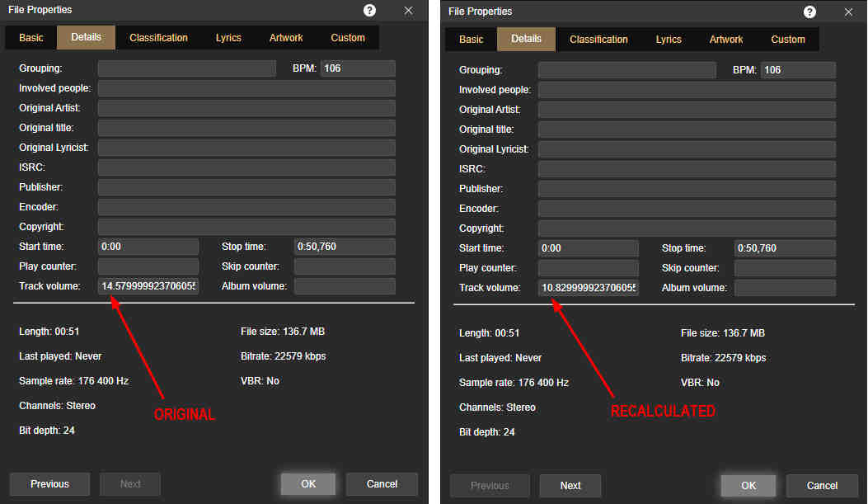Click Previous button in left dialog

50,484
